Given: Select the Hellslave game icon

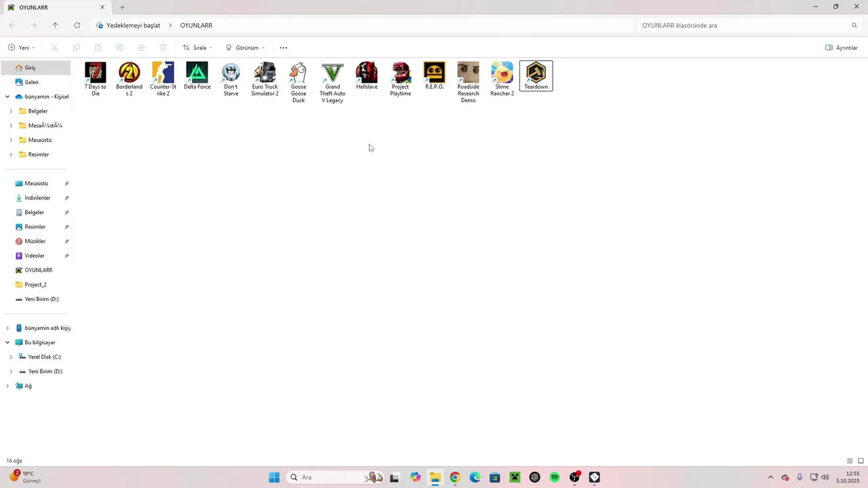Looking at the screenshot, I should [366, 76].
